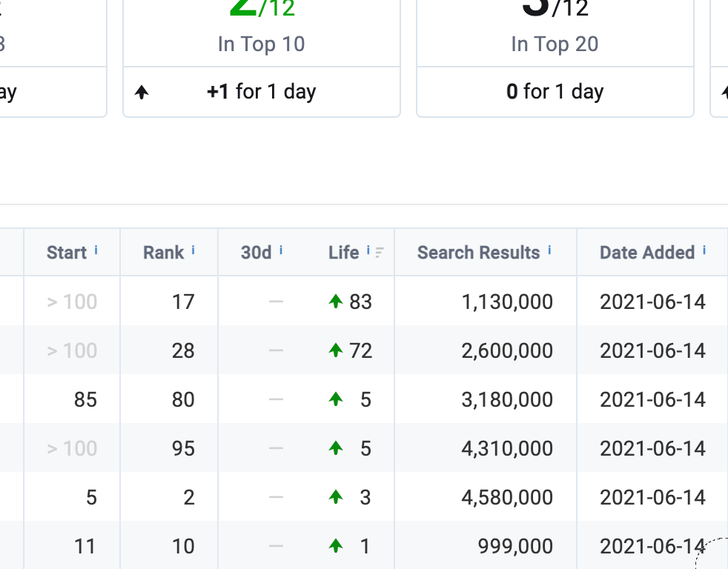Click the 30d dash in rank 17 row
The image size is (728, 569).
[x=276, y=302]
